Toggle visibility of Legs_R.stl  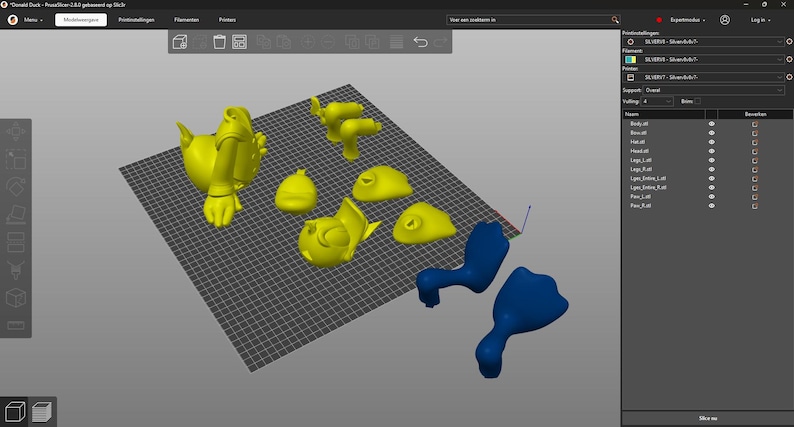pyautogui.click(x=711, y=169)
